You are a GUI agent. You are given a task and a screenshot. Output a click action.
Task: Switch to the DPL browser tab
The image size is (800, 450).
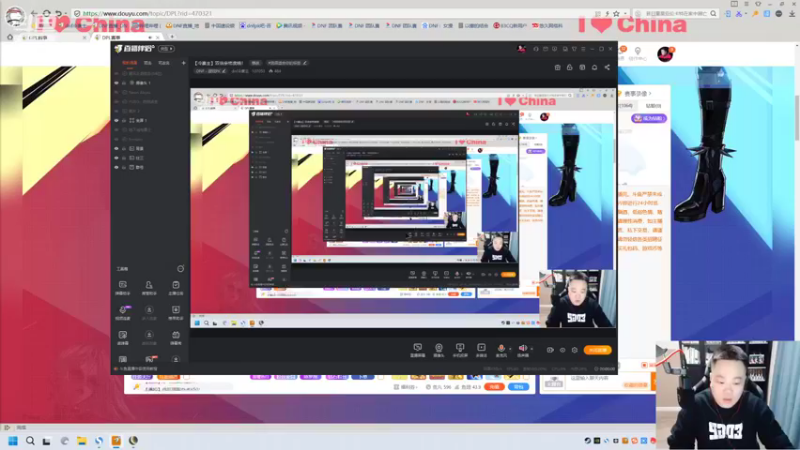(125, 37)
